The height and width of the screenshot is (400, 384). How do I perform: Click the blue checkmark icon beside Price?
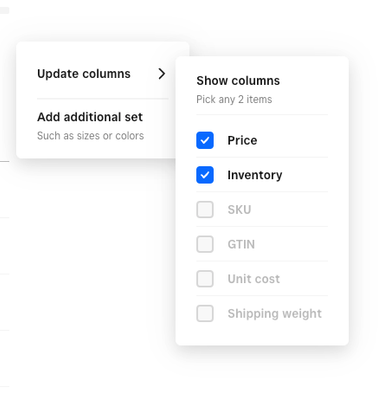(205, 140)
